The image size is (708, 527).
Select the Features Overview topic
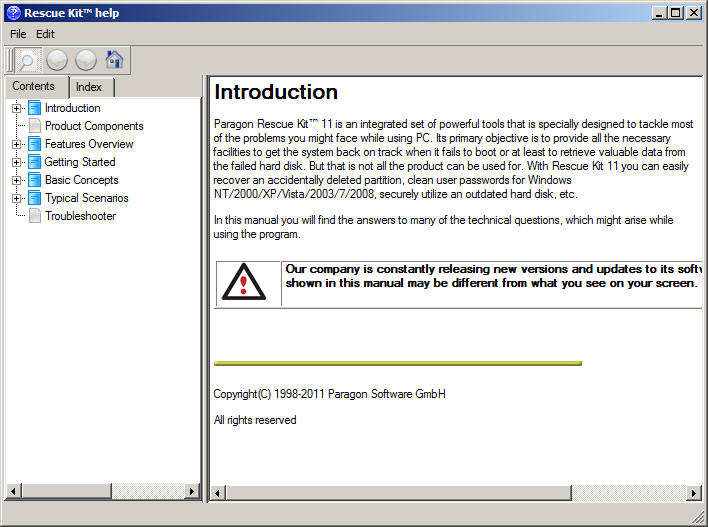(89, 144)
